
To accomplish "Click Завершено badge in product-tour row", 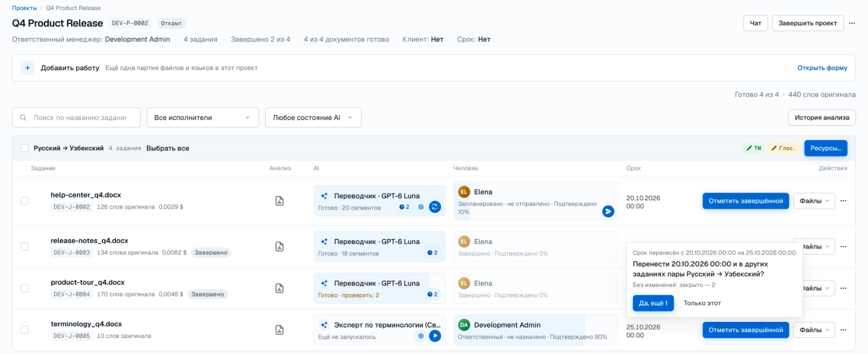I will (207, 294).
